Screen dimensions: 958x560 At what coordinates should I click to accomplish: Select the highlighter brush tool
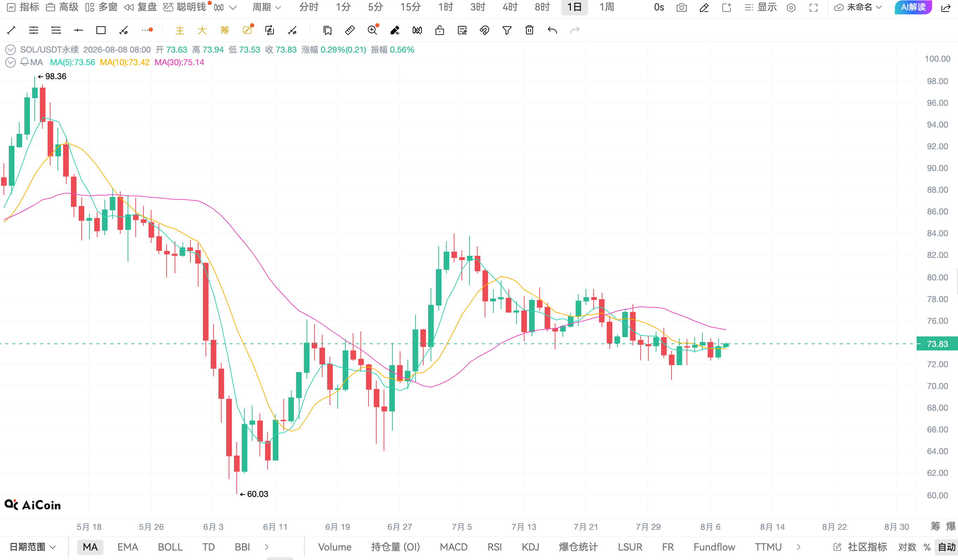coord(394,30)
